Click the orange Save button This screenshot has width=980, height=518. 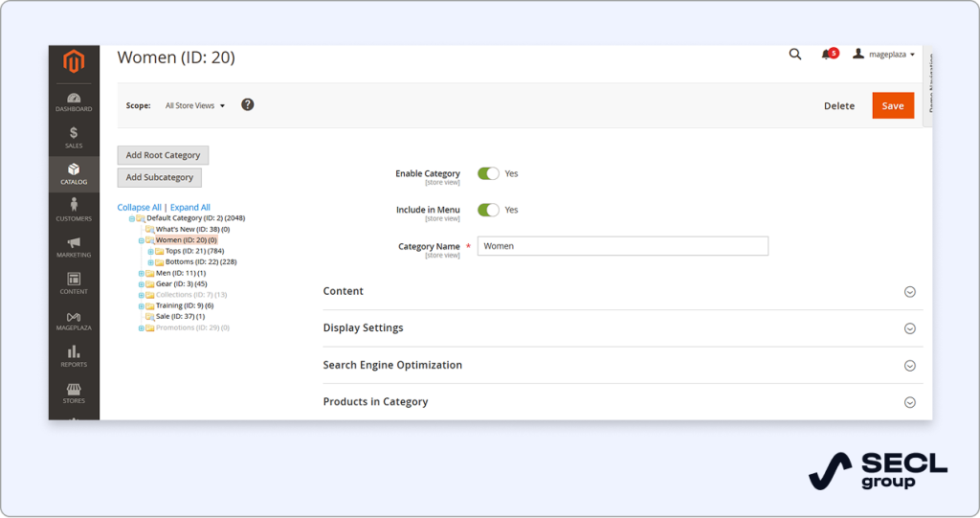tap(893, 105)
